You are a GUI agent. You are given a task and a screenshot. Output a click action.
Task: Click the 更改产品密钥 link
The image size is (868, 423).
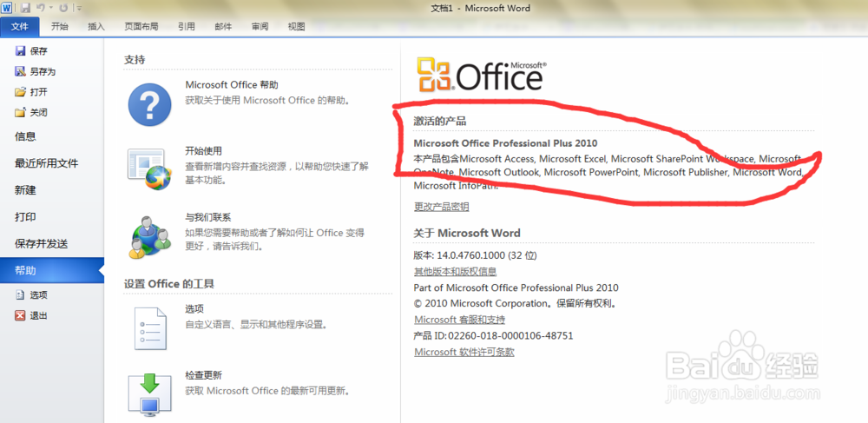[441, 207]
